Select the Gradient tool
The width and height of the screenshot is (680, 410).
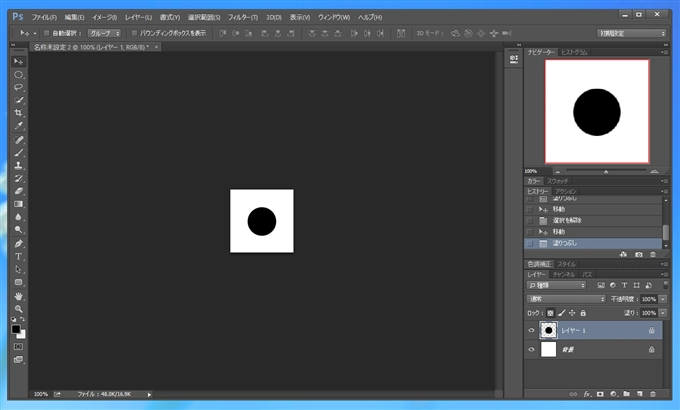click(x=18, y=204)
